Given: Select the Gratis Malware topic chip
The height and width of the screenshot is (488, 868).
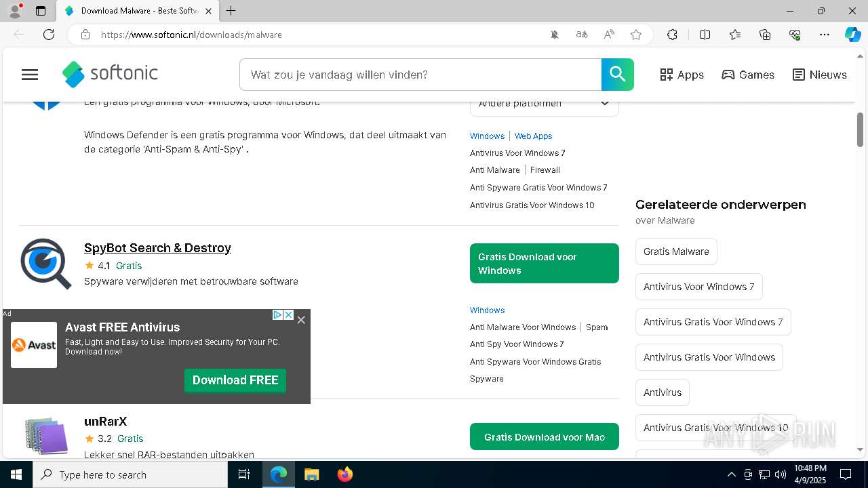Looking at the screenshot, I should tap(676, 251).
